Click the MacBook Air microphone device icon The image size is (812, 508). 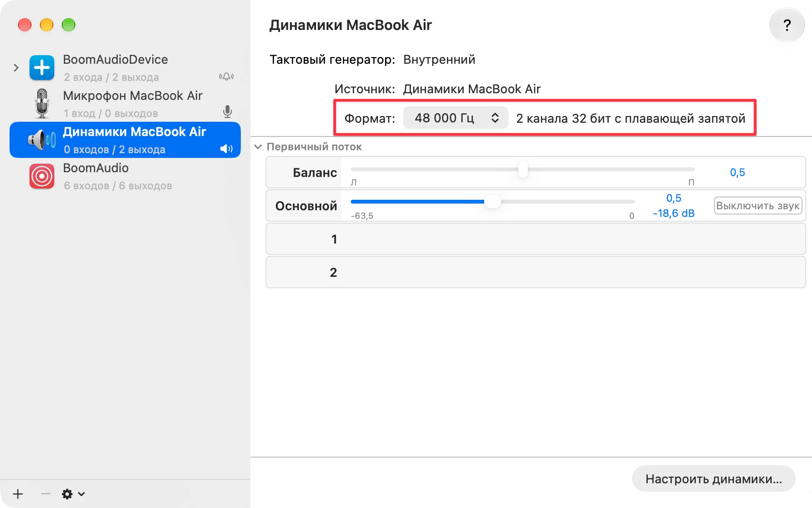(x=42, y=104)
